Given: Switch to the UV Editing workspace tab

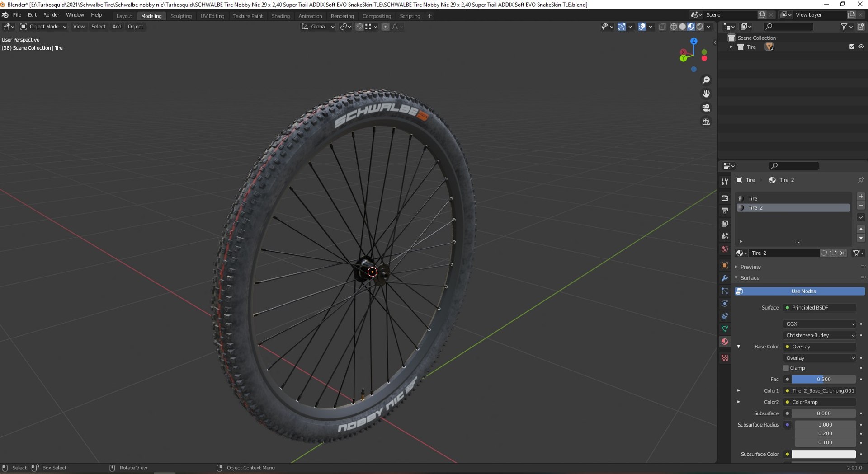Looking at the screenshot, I should tap(212, 16).
